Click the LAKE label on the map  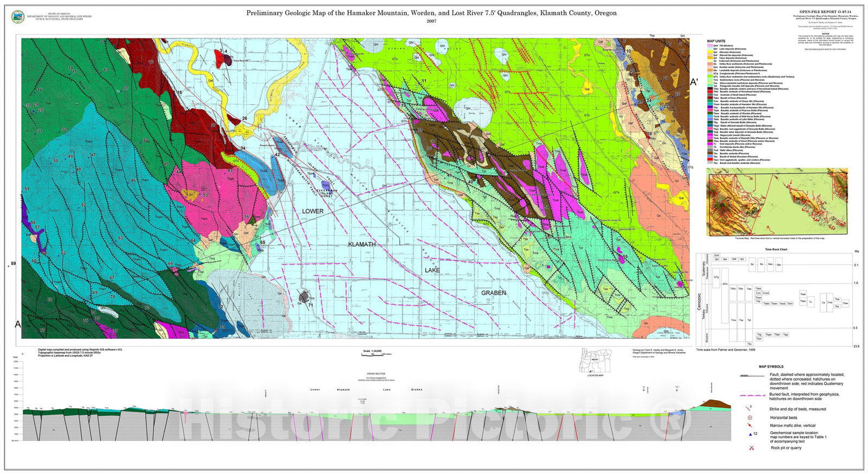point(432,270)
